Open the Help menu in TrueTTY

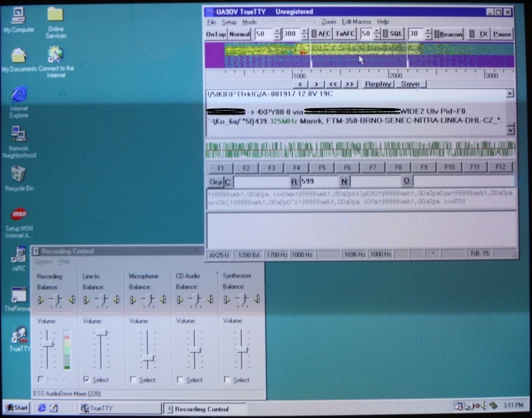383,22
